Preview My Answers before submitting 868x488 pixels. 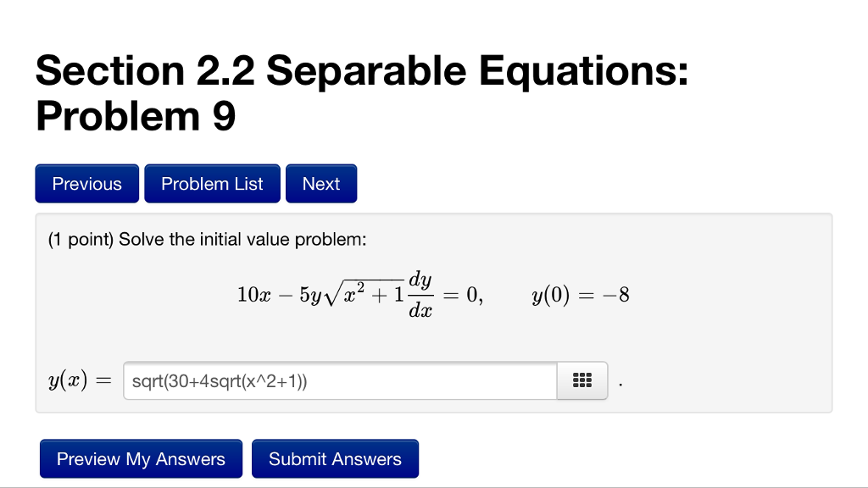click(141, 458)
